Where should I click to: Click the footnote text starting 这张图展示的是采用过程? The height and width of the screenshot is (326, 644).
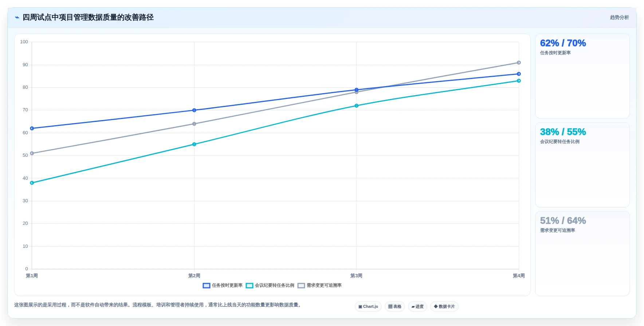pos(158,305)
